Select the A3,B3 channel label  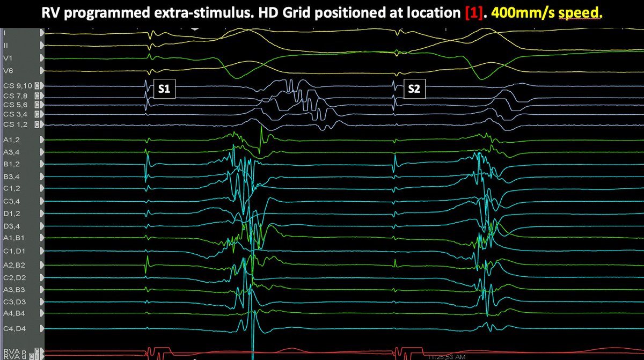point(14,290)
